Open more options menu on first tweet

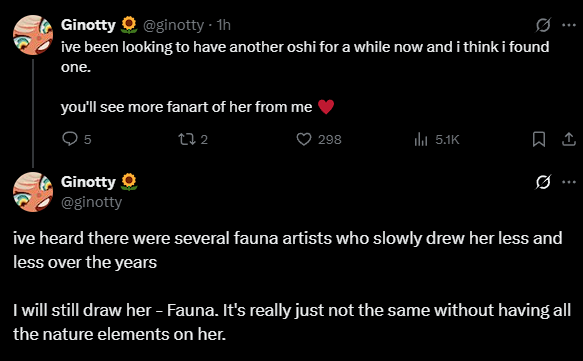click(569, 25)
